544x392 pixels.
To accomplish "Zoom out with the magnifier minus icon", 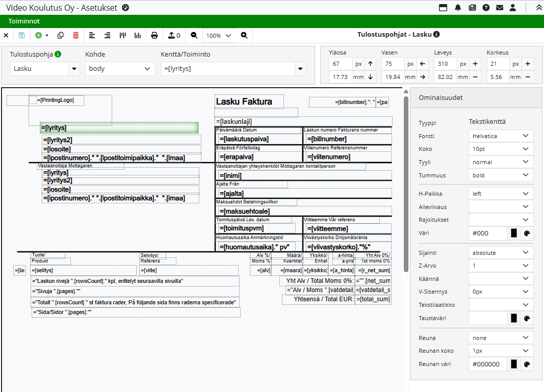I will [194, 35].
